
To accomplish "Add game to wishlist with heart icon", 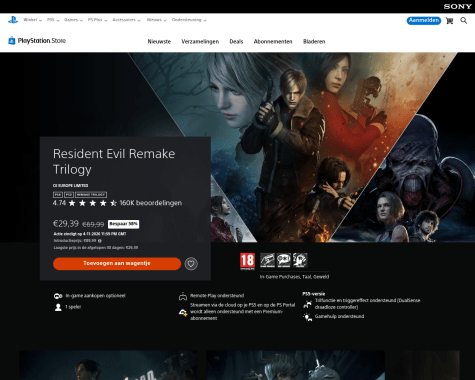I will (191, 264).
